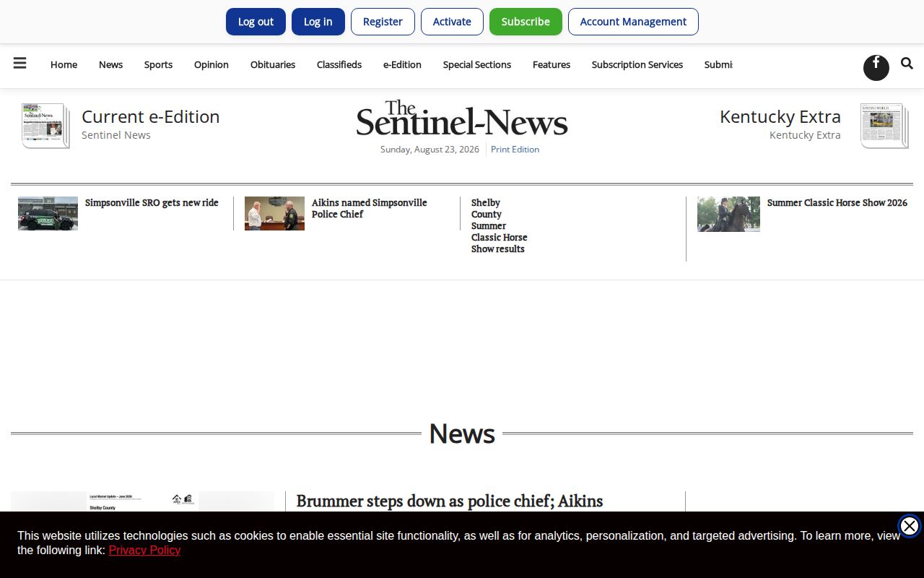The width and height of the screenshot is (924, 578).
Task: Open the hamburger menu icon
Action: click(x=20, y=64)
